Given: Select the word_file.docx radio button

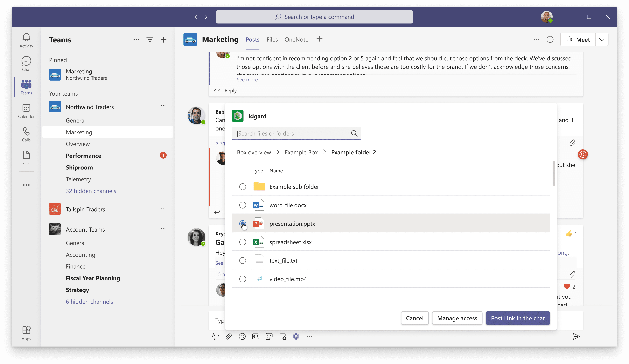Looking at the screenshot, I should (x=243, y=205).
